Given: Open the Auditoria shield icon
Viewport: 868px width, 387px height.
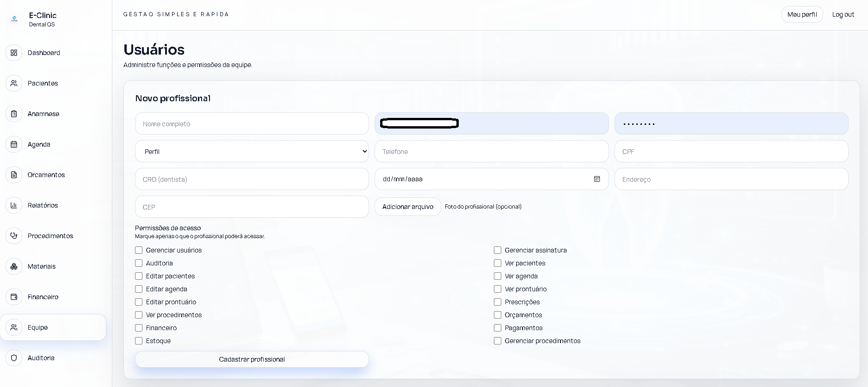Looking at the screenshot, I should [x=14, y=358].
